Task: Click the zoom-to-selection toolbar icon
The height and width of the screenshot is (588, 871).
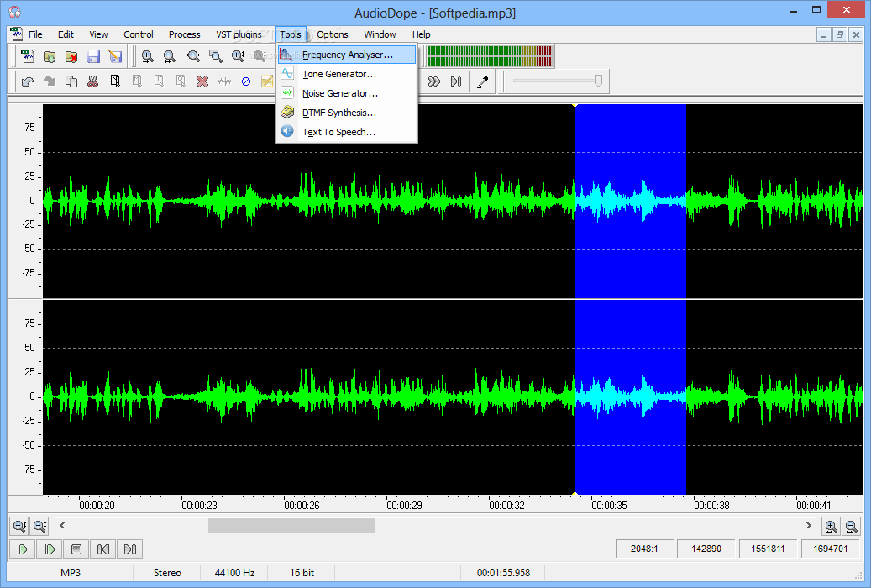Action: click(216, 56)
